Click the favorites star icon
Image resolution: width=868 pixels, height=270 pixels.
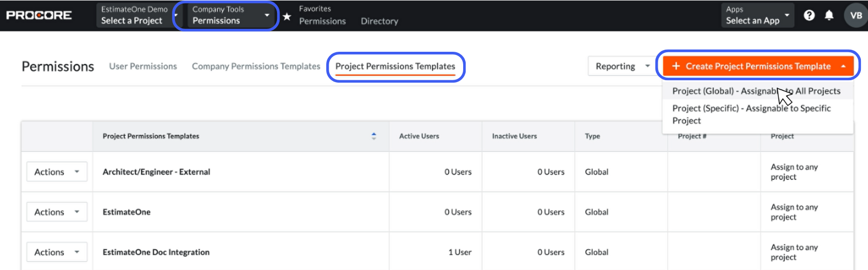[287, 17]
